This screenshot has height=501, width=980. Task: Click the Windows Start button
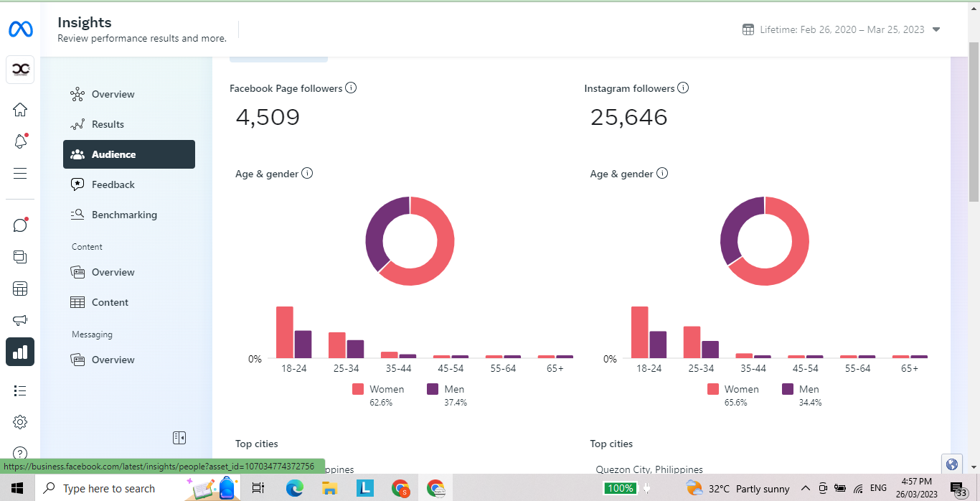17,488
